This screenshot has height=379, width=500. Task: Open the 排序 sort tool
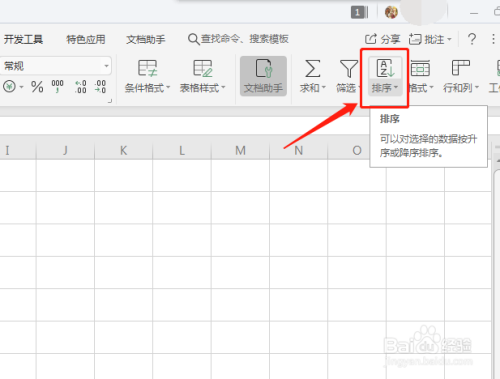[385, 76]
